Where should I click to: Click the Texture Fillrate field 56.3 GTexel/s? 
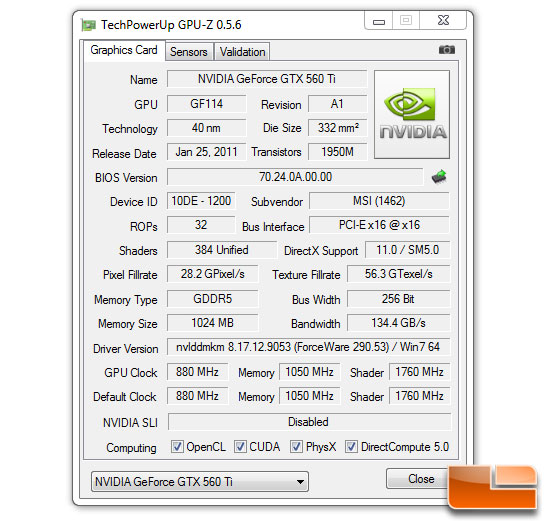pyautogui.click(x=398, y=274)
